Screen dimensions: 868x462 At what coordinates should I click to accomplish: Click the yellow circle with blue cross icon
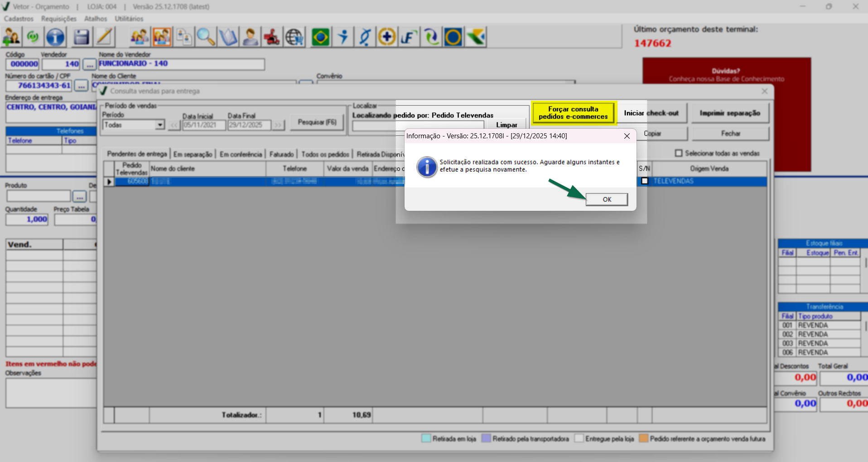(387, 37)
